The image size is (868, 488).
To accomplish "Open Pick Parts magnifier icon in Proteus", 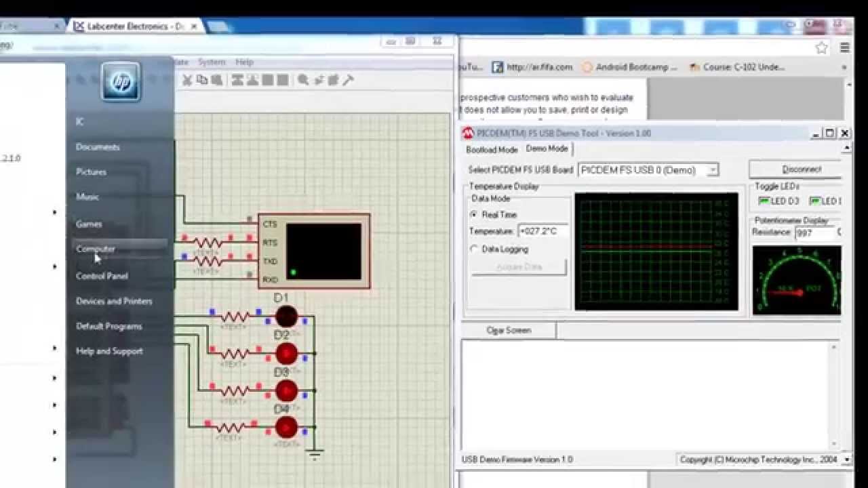I will [x=303, y=80].
